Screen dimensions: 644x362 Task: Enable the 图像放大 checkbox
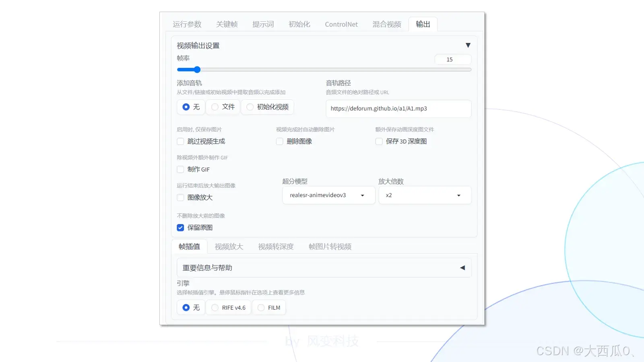[180, 197]
